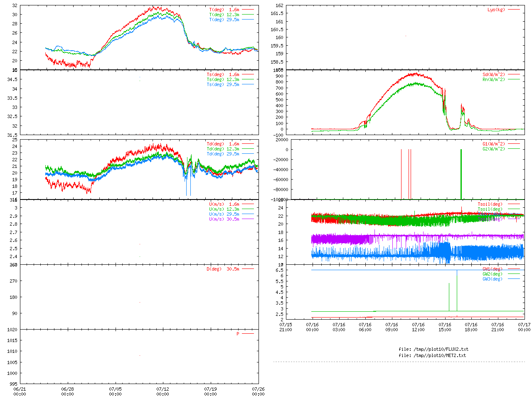Click the '07/16 09:00' time axis label

click(x=392, y=328)
